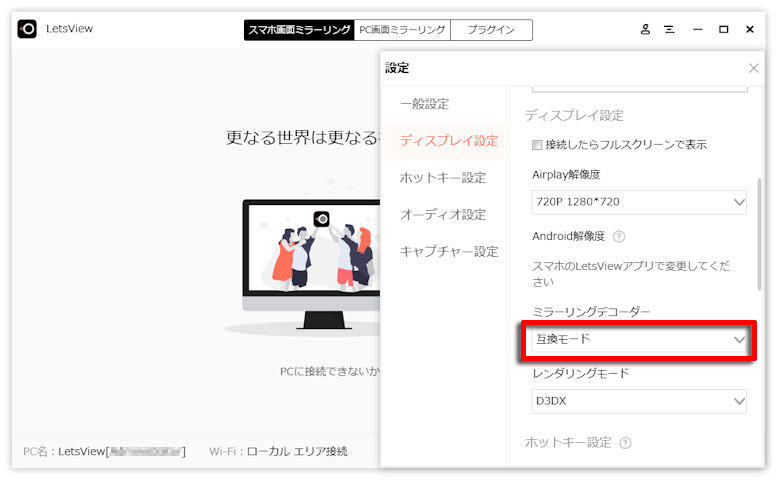Click the PC名 LetsView status text
The height and width of the screenshot is (480, 777).
[105, 452]
